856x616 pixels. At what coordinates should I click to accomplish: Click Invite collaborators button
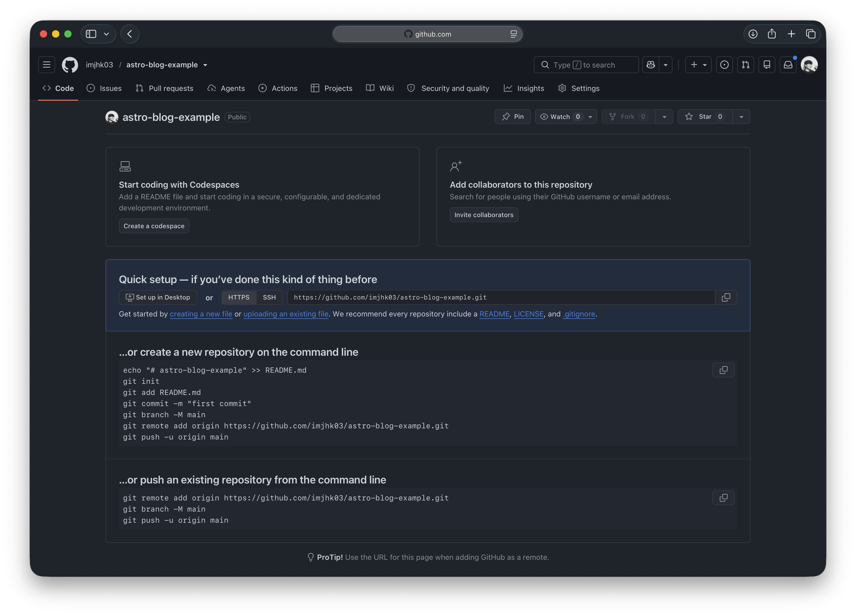484,215
